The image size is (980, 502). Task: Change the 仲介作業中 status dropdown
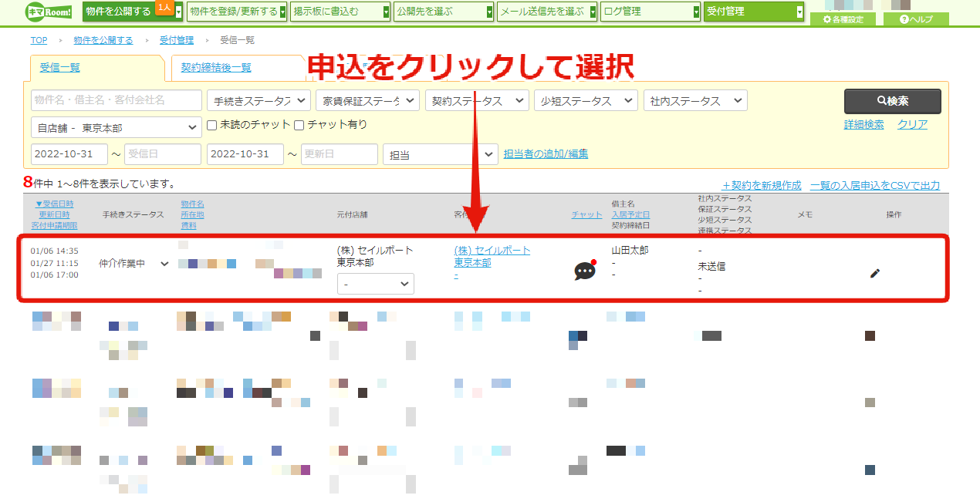pyautogui.click(x=133, y=264)
